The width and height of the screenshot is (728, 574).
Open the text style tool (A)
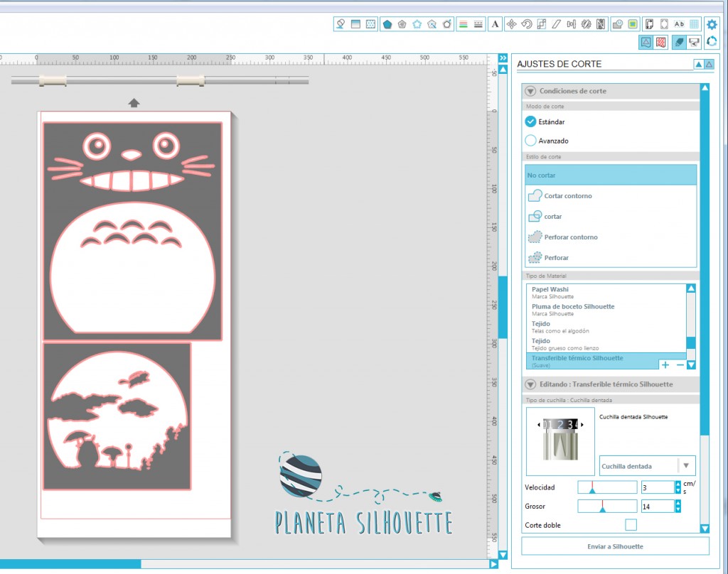click(496, 24)
